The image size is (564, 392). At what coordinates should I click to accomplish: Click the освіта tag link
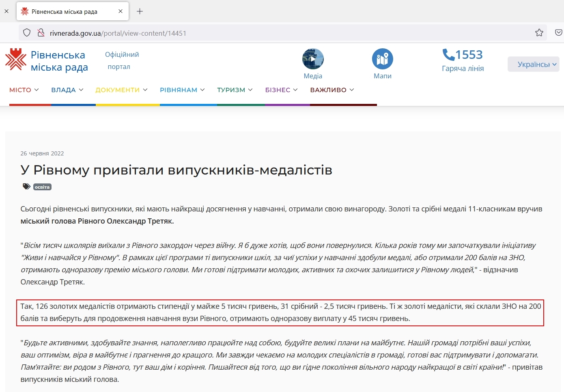pyautogui.click(x=42, y=187)
